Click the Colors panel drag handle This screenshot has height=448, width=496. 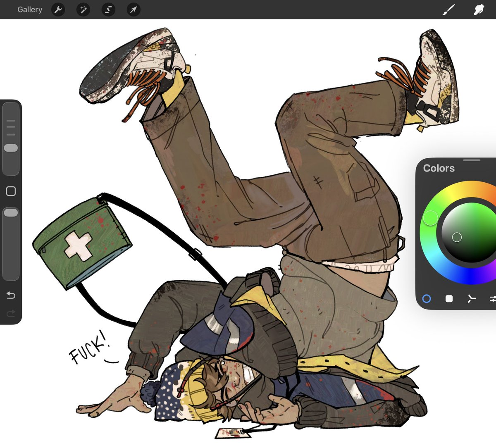tap(472, 160)
